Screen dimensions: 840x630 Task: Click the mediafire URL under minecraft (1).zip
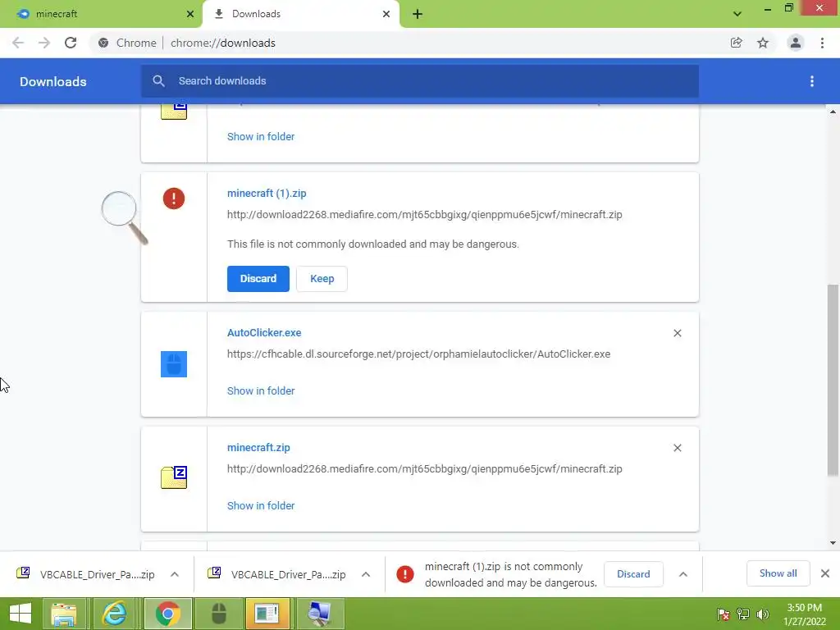coord(425,214)
